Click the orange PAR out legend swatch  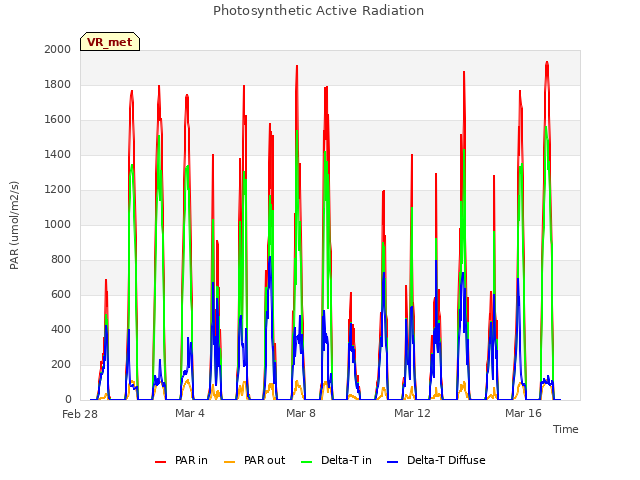230,461
